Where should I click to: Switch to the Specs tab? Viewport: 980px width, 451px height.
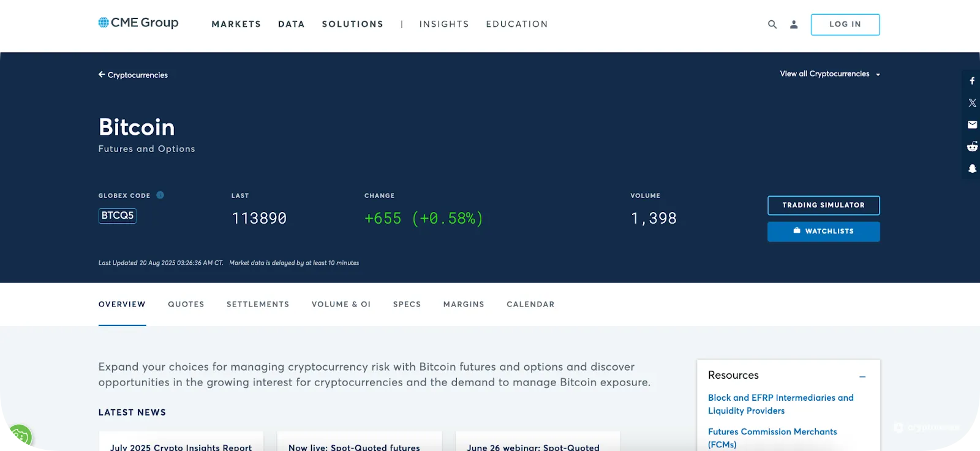click(x=407, y=305)
